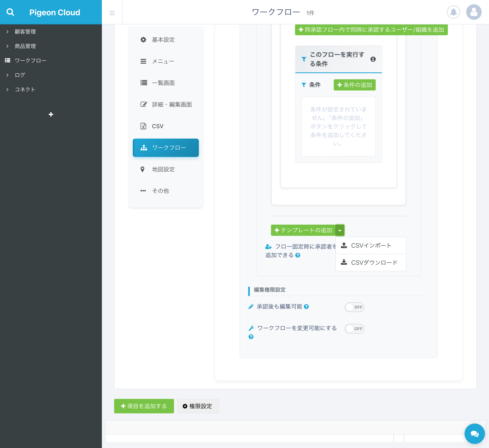Enable ワークフローを変更可能にする switch
This screenshot has width=489, height=448.
354,329
